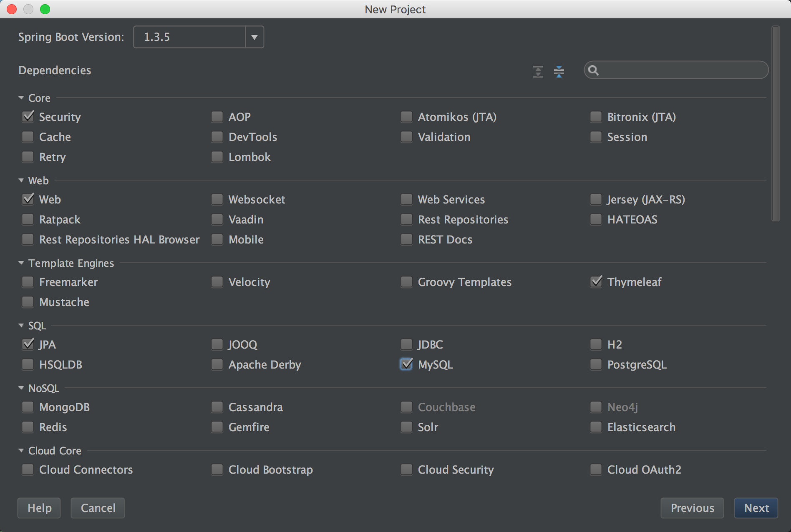
Task: Proceed with the Next button
Action: [x=756, y=508]
